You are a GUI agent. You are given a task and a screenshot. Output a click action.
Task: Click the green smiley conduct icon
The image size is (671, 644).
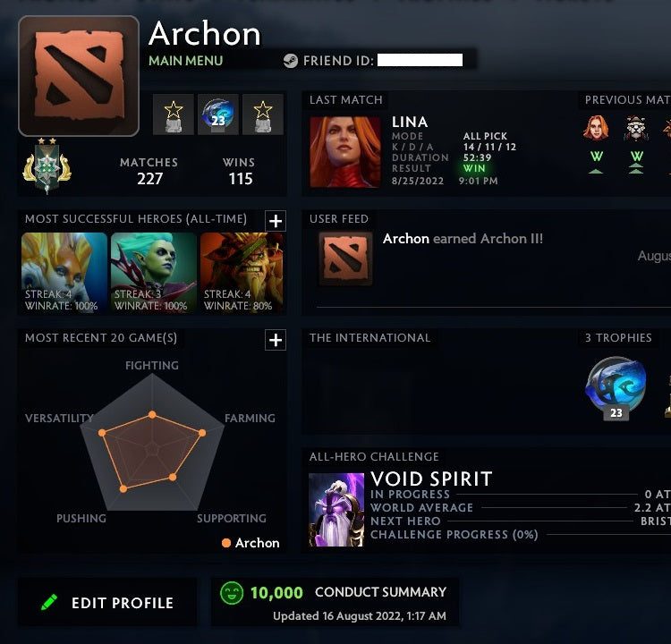[232, 593]
